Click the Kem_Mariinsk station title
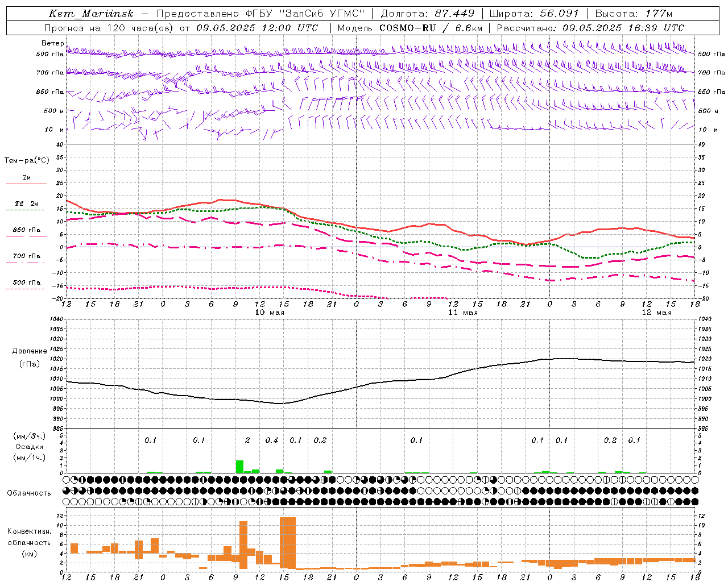 click(x=92, y=14)
